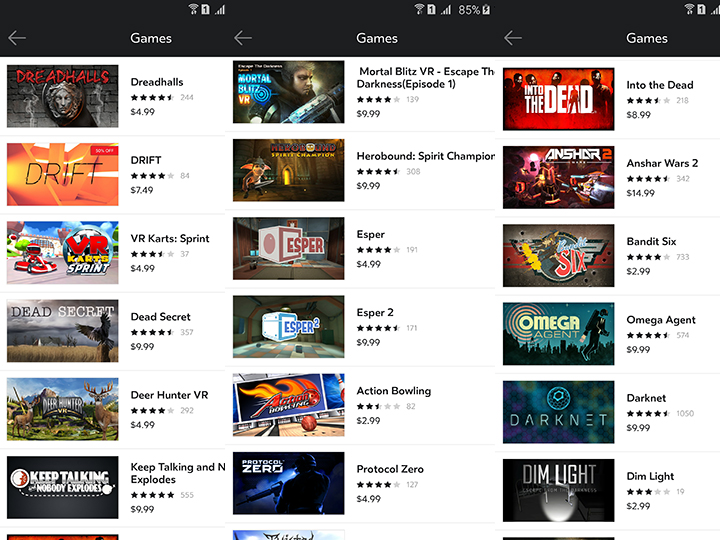Click the 50% OFF badge on DRIFT
This screenshot has height=540, width=720.
click(x=105, y=151)
